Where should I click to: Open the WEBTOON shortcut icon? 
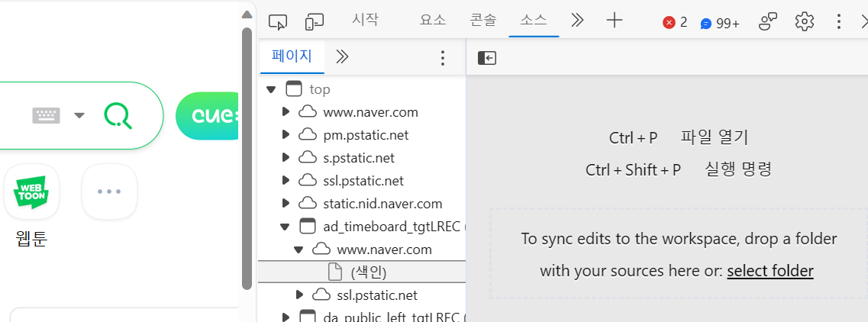coord(31,192)
